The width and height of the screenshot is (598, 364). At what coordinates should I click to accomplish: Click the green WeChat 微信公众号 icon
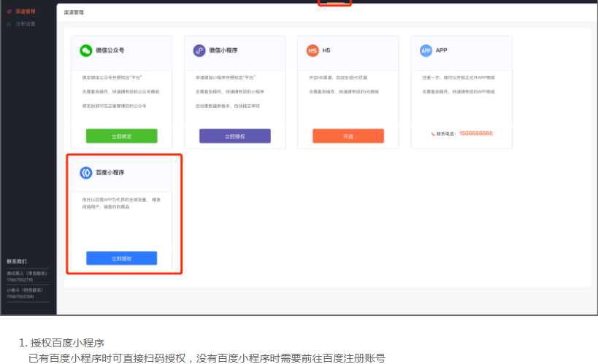coord(86,50)
